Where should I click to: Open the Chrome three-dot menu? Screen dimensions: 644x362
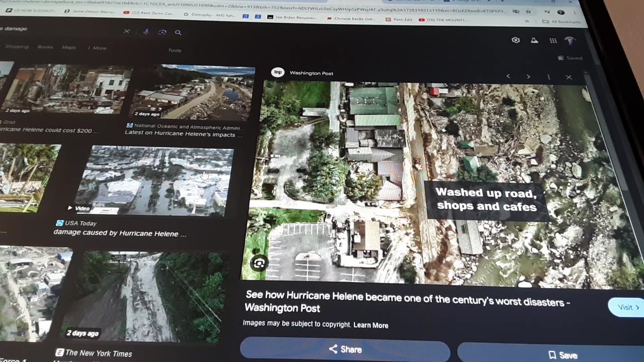575,13
